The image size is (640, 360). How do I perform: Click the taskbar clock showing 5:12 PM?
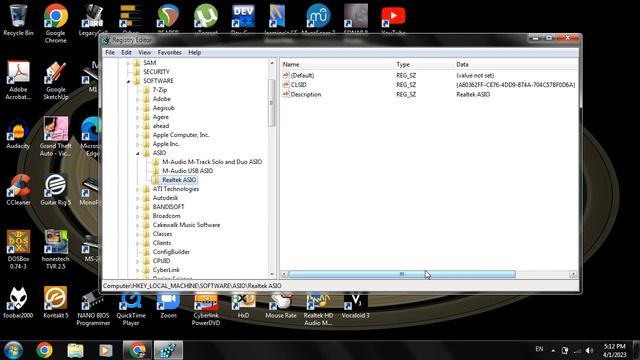point(614,350)
